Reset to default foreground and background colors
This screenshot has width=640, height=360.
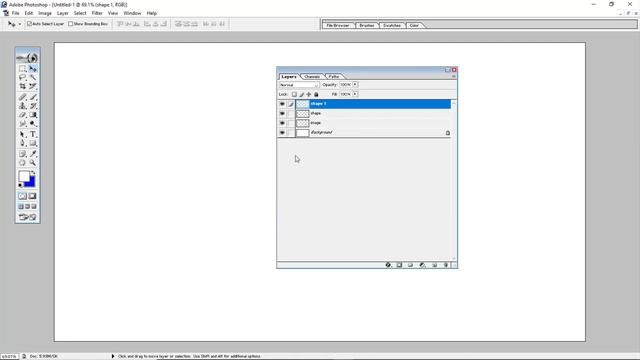[x=20, y=185]
